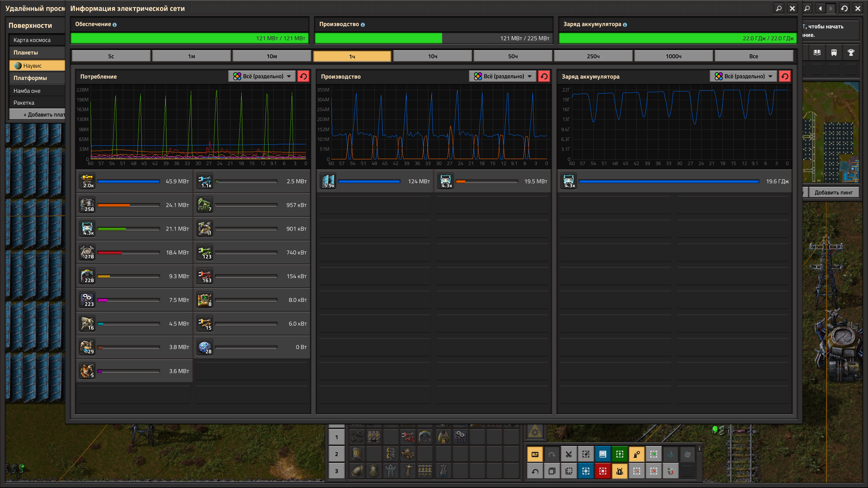Open Потребление filter dropdown Всё (раздельно)

[x=262, y=76]
